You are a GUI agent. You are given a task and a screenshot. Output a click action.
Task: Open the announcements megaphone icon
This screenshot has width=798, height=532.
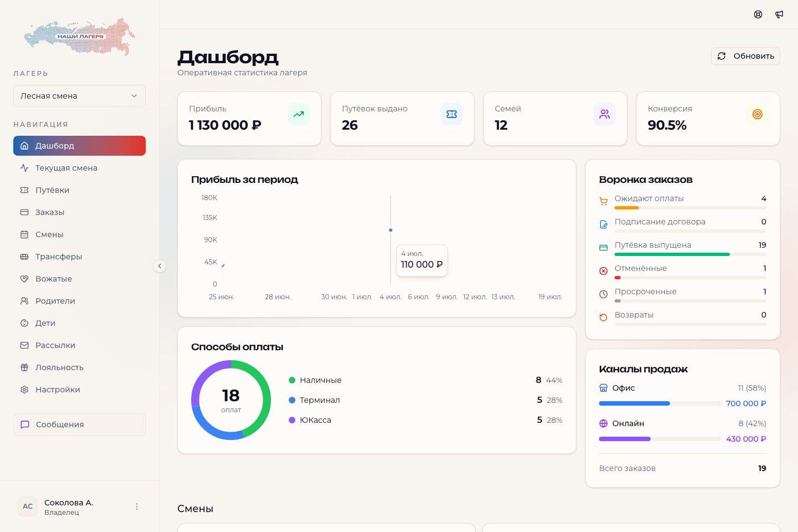pos(779,14)
